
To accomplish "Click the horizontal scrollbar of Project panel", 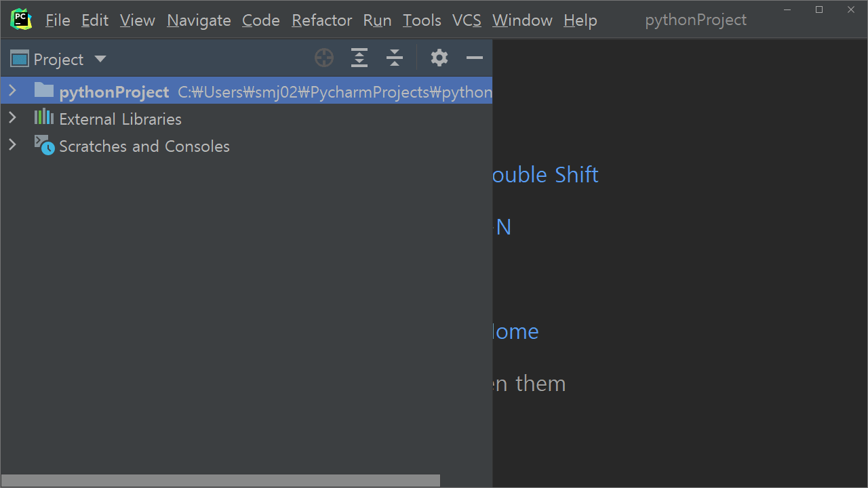I will 220,481.
